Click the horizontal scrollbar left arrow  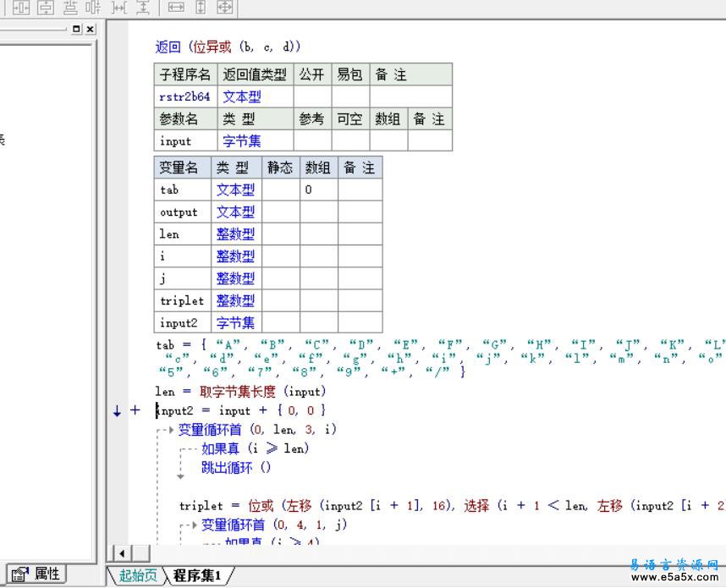(122, 552)
